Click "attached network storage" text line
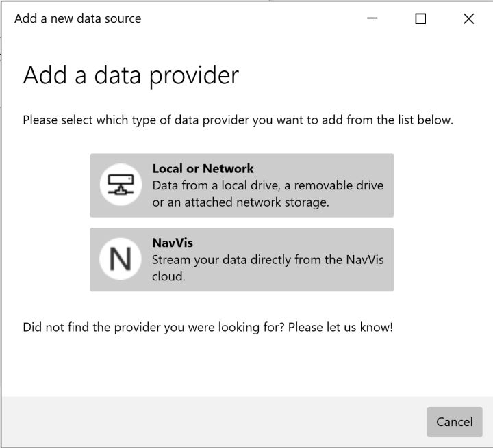493x448 pixels. point(240,202)
